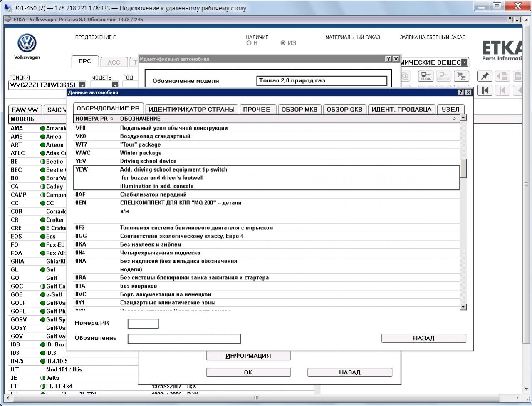Click the greyed DEPOT icon
Image resolution: width=532 pixels, height=406 pixels.
[x=443, y=76]
